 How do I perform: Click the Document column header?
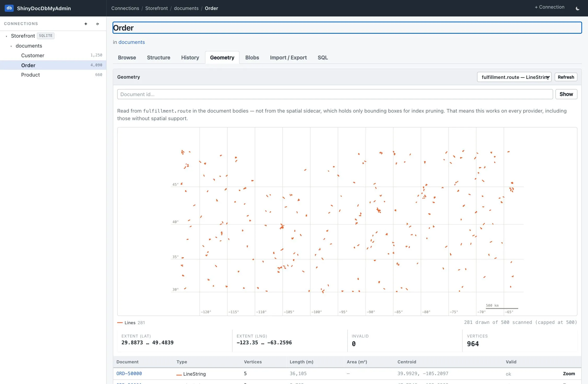click(x=128, y=362)
